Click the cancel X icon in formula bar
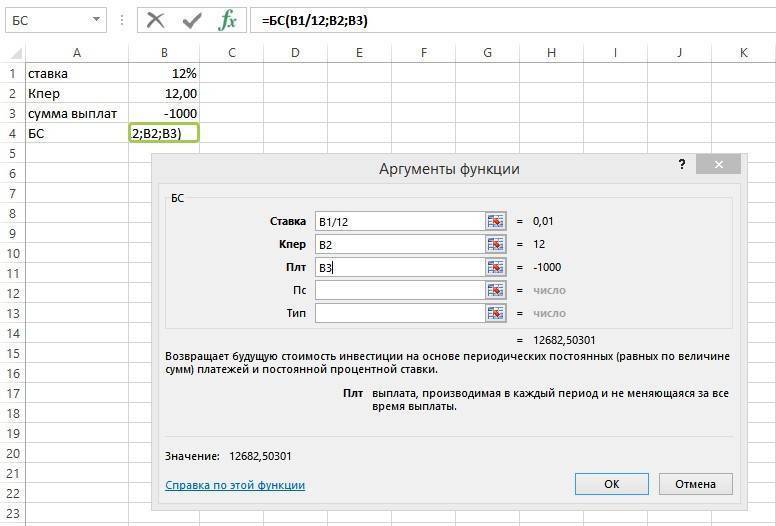 pos(155,19)
